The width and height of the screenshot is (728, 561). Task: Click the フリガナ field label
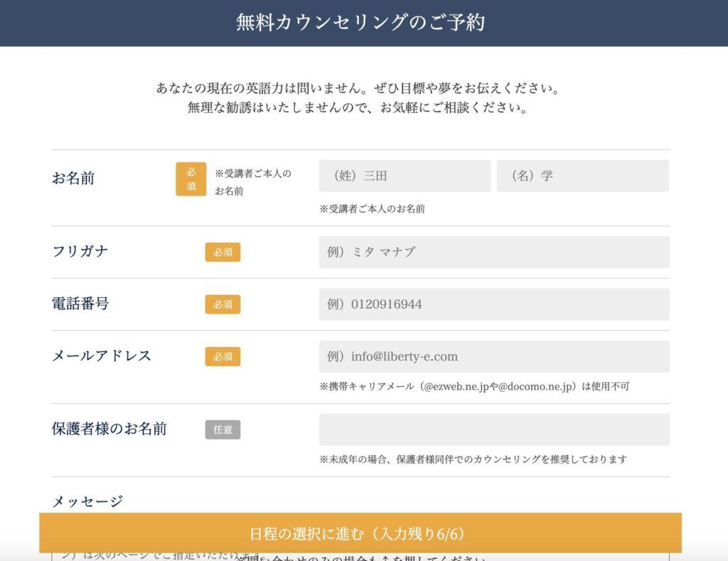click(80, 252)
